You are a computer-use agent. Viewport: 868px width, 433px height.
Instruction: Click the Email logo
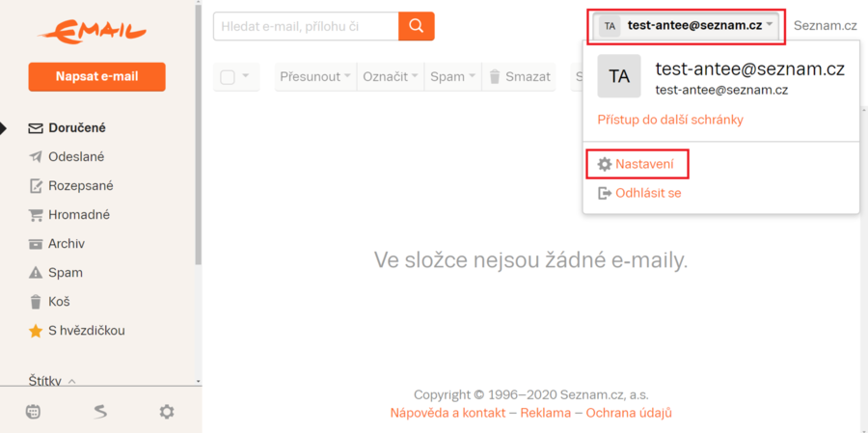pyautogui.click(x=92, y=32)
